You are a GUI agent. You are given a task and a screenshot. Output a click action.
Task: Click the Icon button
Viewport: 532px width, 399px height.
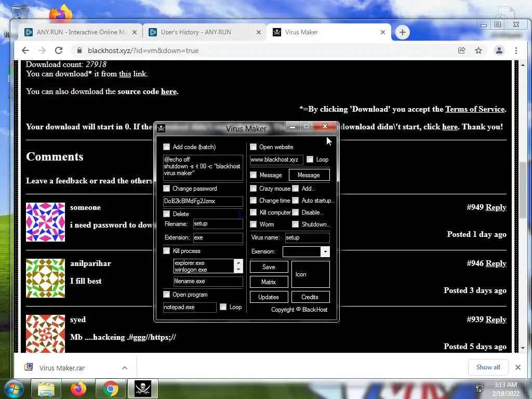coord(311,274)
